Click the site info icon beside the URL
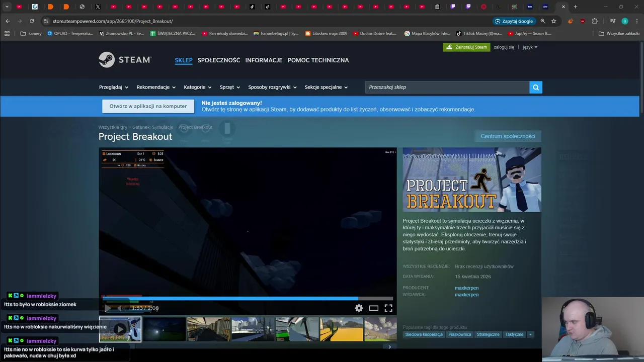Image resolution: width=644 pixels, height=362 pixels. (46, 21)
